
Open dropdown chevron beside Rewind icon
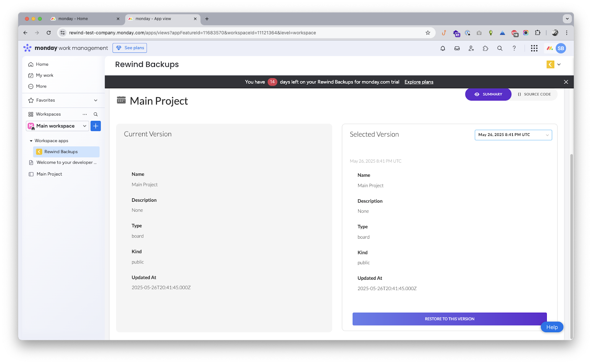(x=559, y=64)
